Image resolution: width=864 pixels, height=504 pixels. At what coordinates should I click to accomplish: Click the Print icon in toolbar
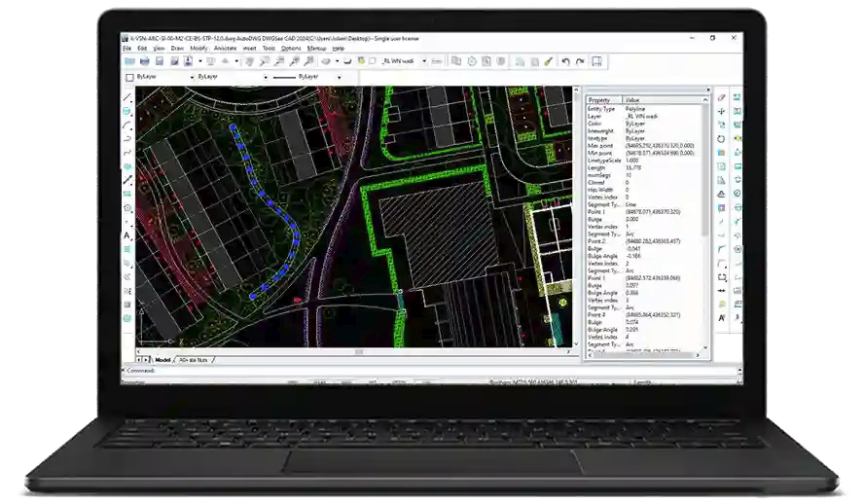pyautogui.click(x=144, y=61)
